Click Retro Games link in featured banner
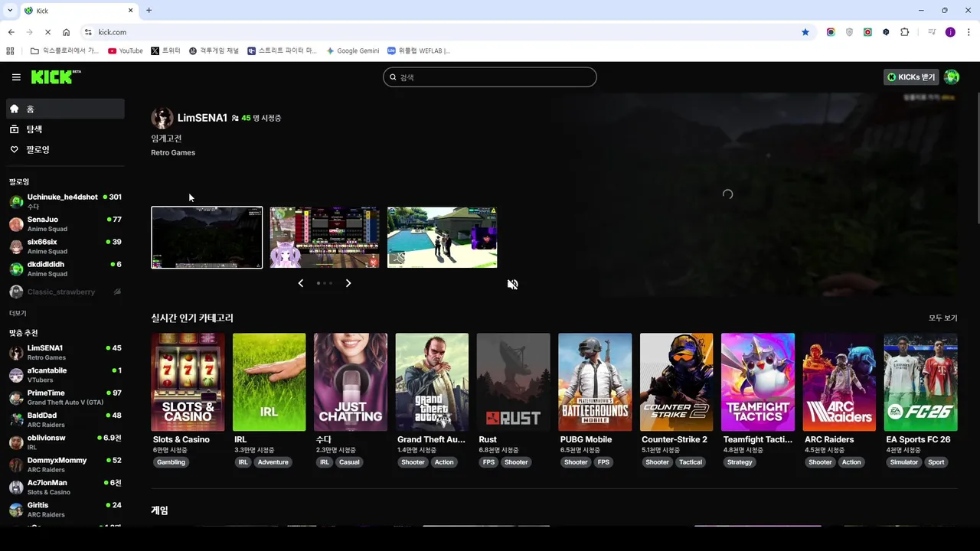Viewport: 980px width, 551px height. (x=173, y=152)
